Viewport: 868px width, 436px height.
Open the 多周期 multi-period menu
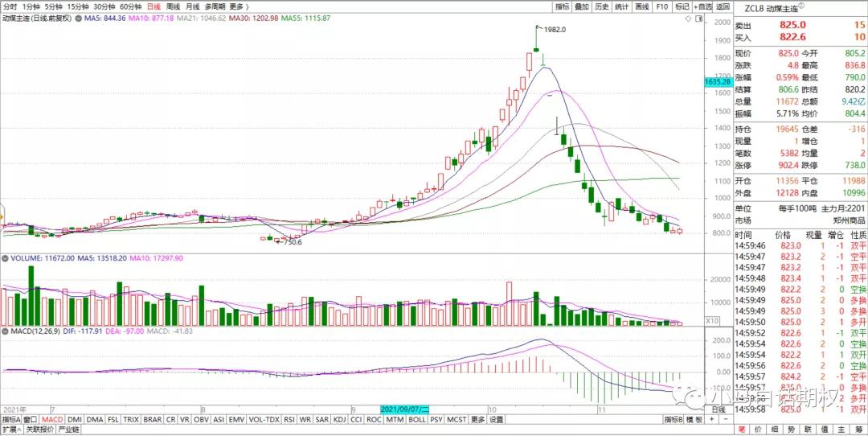coord(215,6)
